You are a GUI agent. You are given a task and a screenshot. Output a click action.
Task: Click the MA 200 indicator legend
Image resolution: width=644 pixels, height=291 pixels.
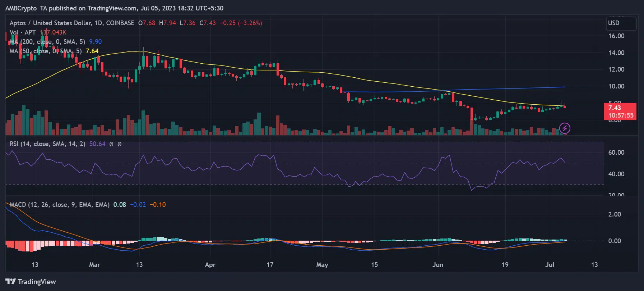click(x=47, y=42)
